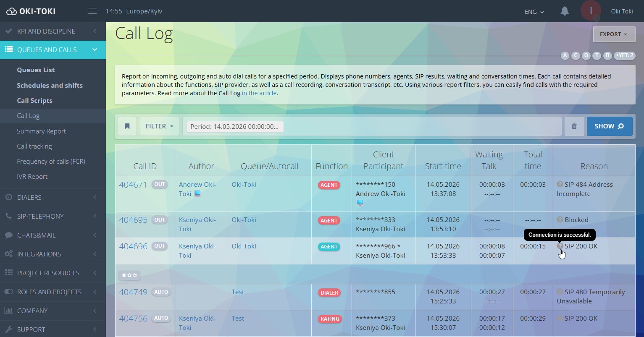
Task: Click the O badge above the description
Action: (x=586, y=55)
